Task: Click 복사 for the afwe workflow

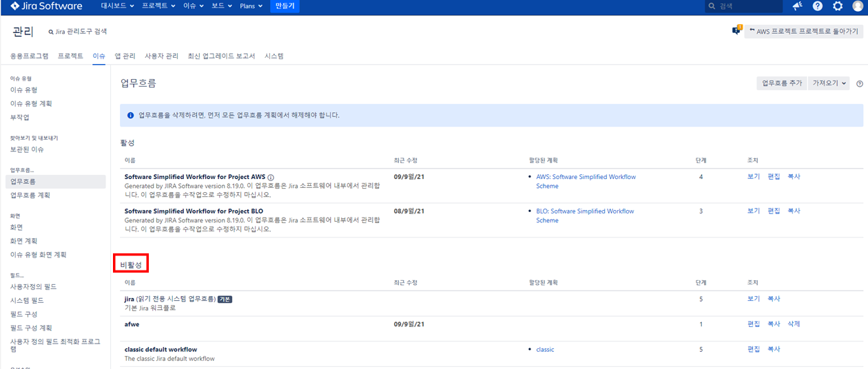Action: 774,324
